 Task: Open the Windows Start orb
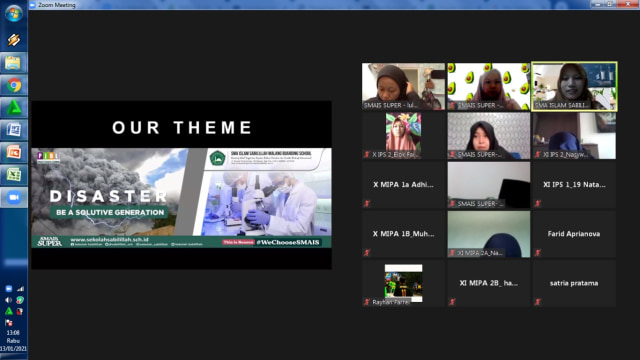click(13, 13)
